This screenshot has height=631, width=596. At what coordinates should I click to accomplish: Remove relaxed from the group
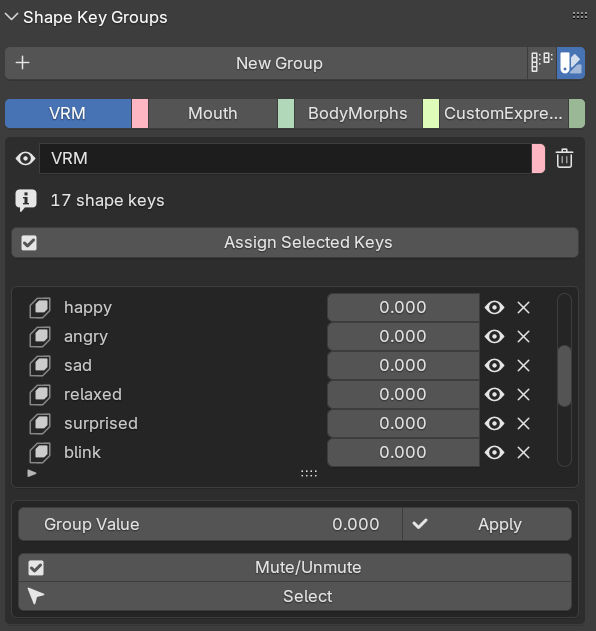click(523, 394)
